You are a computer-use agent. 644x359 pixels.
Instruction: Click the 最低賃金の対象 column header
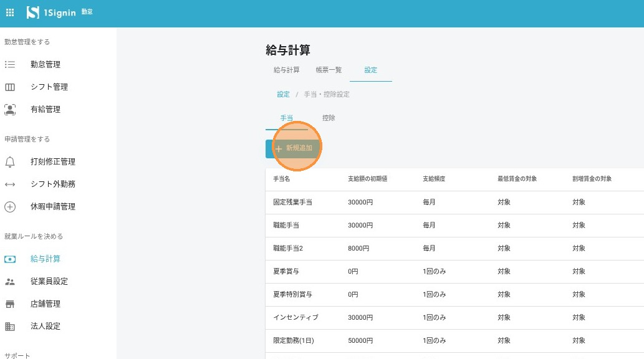(517, 179)
